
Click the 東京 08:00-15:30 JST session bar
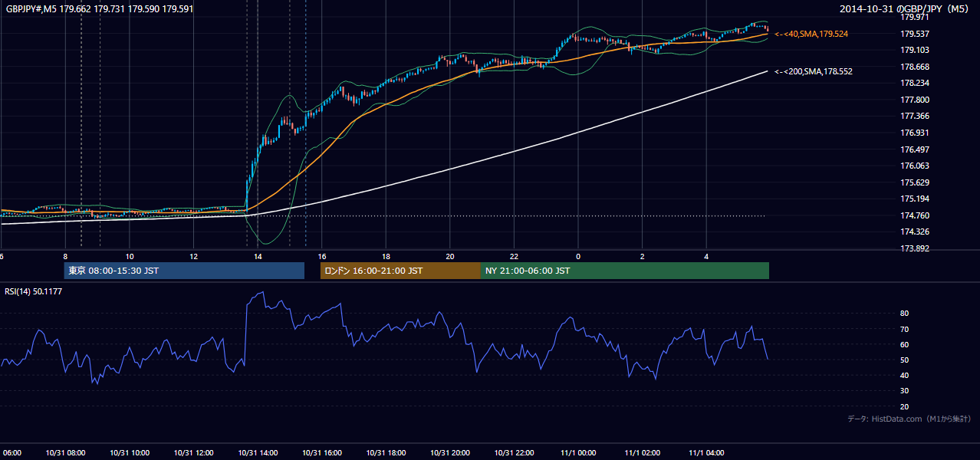(184, 271)
